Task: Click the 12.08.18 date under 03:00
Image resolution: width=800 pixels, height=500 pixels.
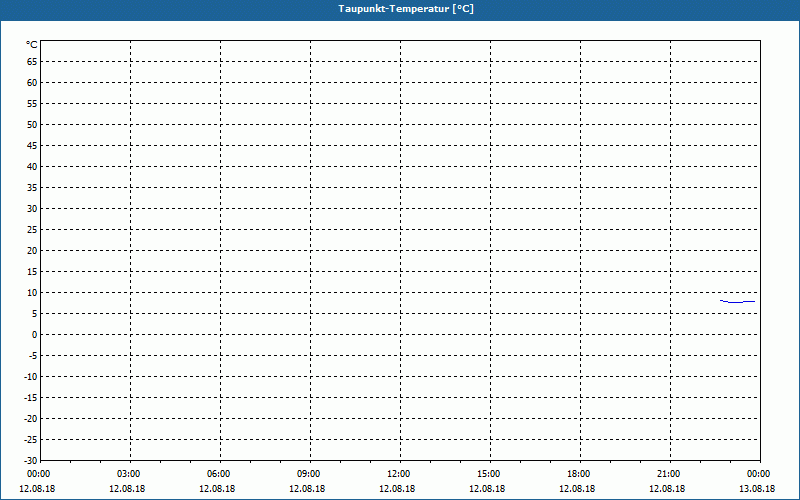Action: [127, 489]
